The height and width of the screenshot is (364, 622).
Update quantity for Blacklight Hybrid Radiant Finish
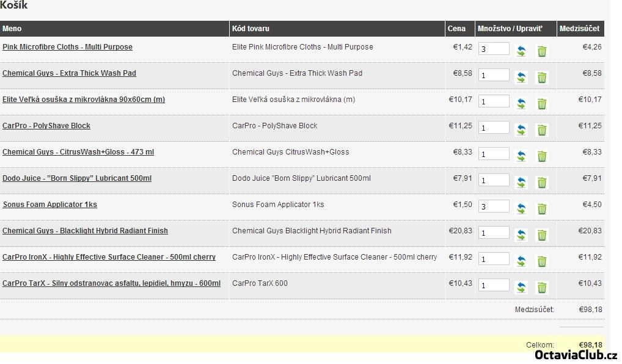521,235
